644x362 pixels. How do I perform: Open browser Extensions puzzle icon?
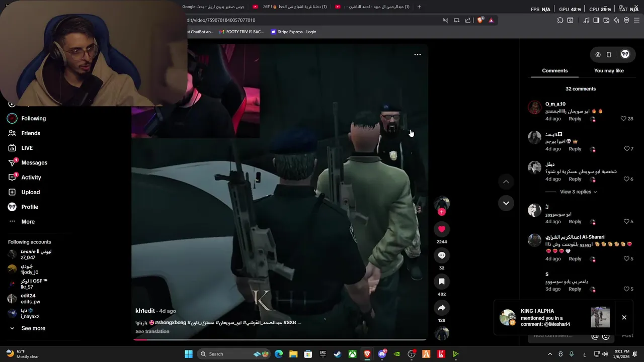click(560, 20)
